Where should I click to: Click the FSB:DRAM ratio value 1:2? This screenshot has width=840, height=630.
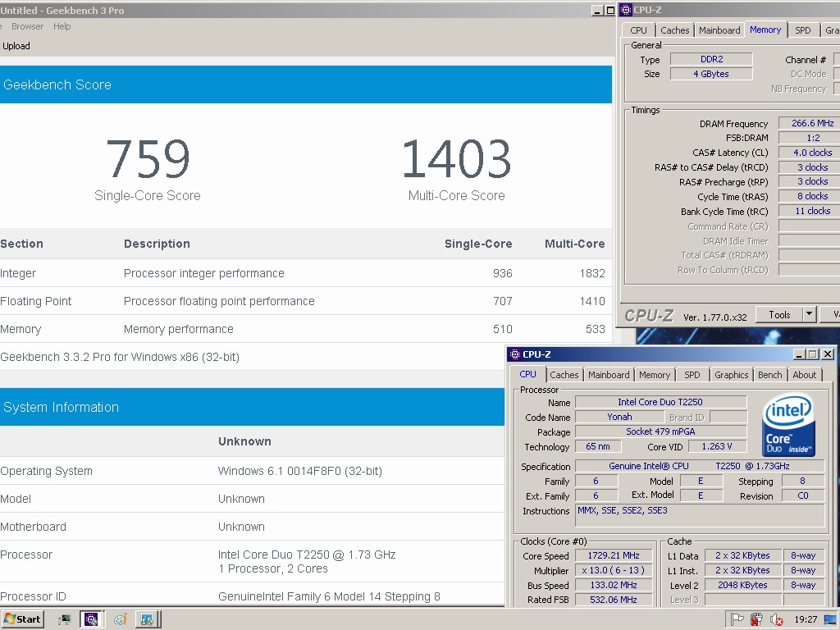point(811,138)
